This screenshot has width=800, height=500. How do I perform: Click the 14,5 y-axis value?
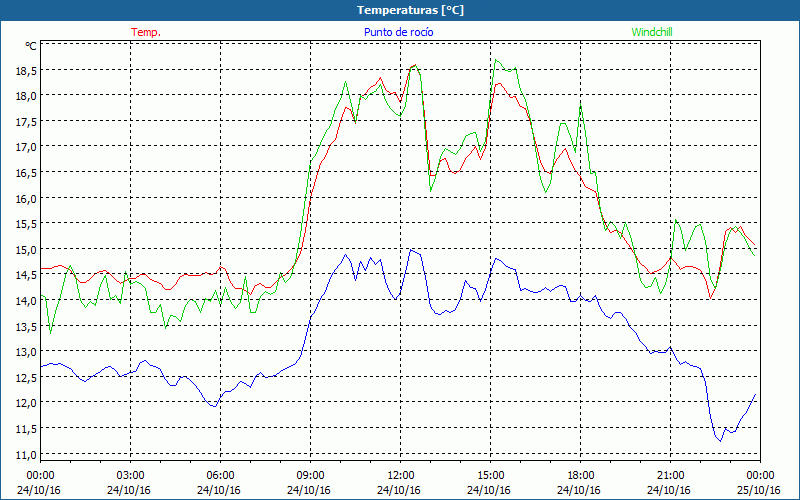[x=27, y=275]
